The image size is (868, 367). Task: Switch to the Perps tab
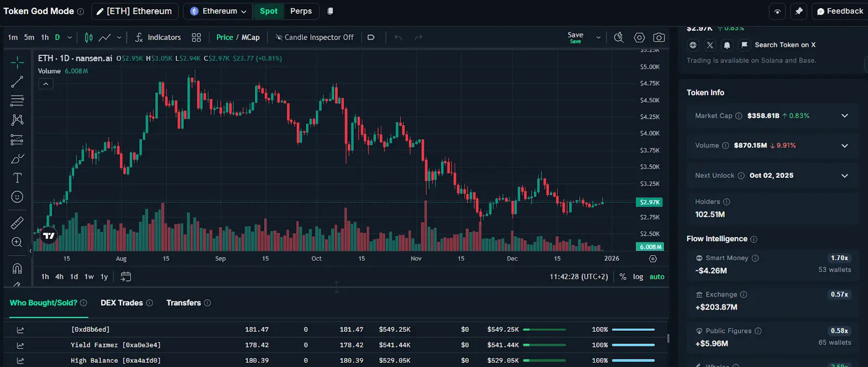[x=301, y=11]
